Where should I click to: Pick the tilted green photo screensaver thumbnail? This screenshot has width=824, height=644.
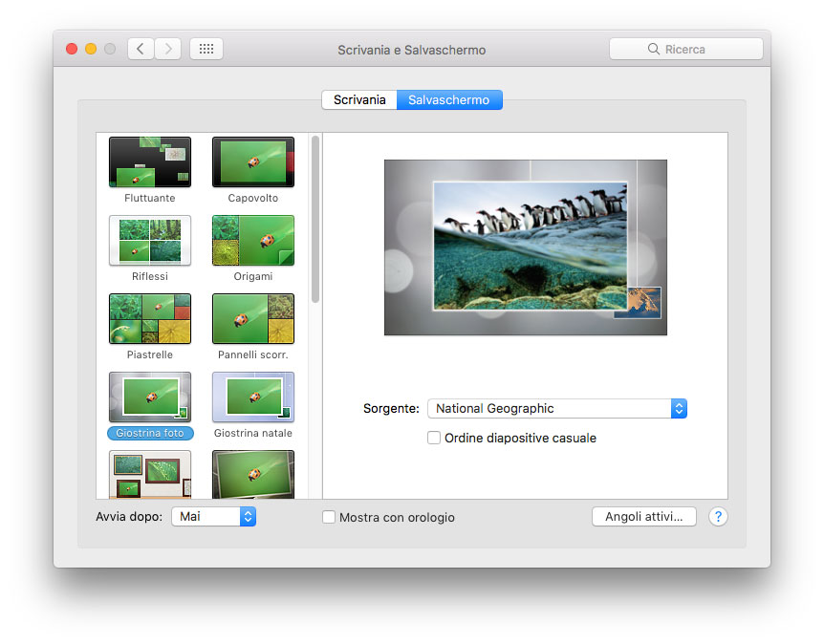(x=252, y=474)
